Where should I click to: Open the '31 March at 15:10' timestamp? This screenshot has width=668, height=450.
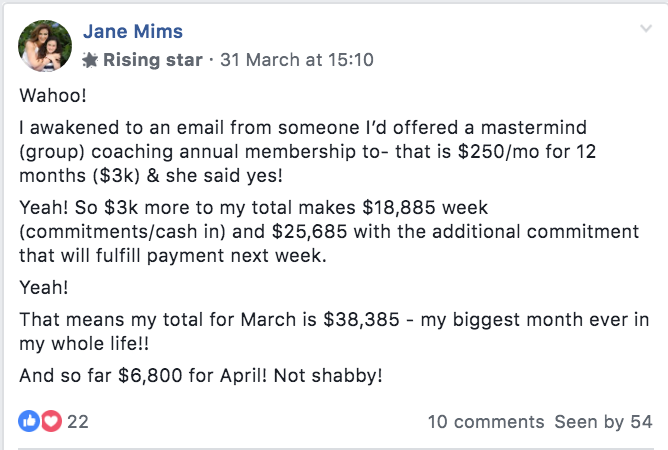tap(296, 59)
